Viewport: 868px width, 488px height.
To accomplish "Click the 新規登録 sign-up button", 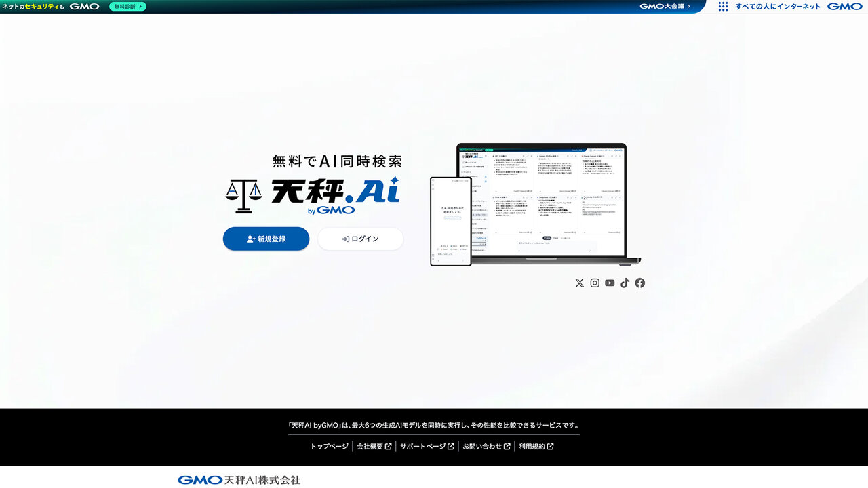I will pyautogui.click(x=266, y=239).
